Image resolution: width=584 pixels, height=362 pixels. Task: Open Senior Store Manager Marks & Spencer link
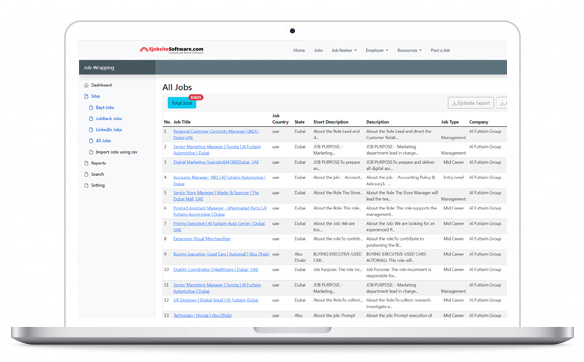coord(216,196)
